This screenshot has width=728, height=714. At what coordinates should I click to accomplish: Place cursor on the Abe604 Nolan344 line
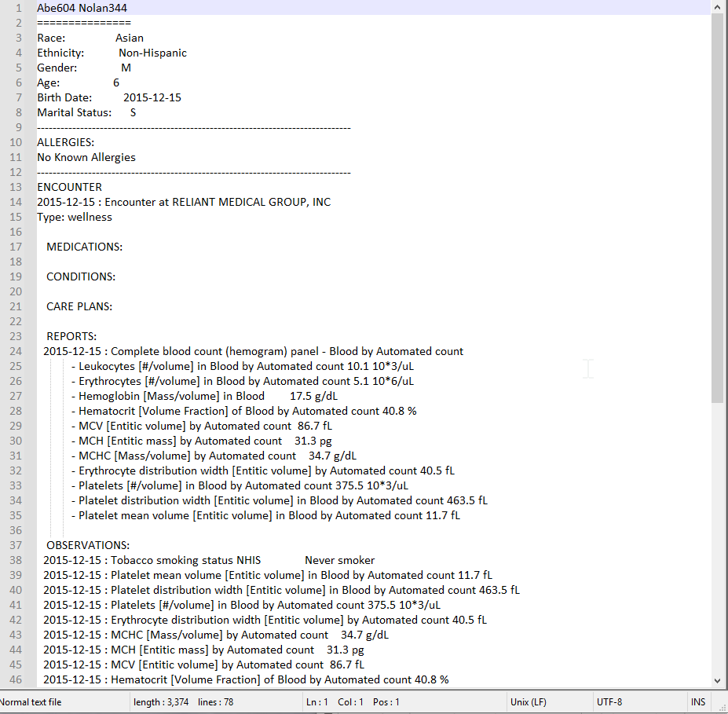[x=82, y=8]
